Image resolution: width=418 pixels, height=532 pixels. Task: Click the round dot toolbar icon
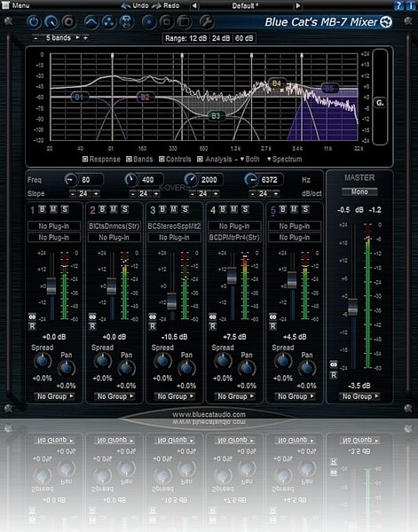click(x=149, y=22)
